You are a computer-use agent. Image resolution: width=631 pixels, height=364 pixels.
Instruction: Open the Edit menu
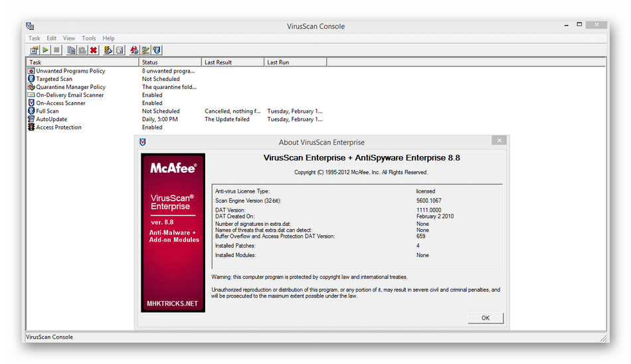point(52,39)
